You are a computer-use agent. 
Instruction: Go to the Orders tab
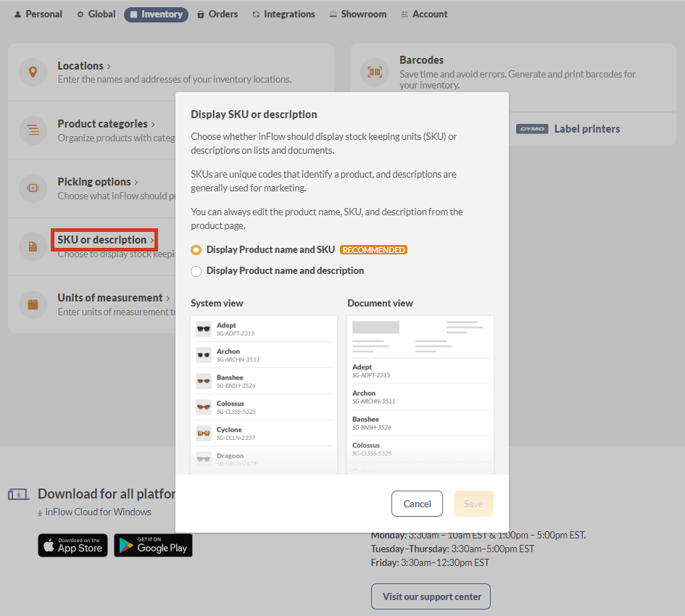click(217, 14)
